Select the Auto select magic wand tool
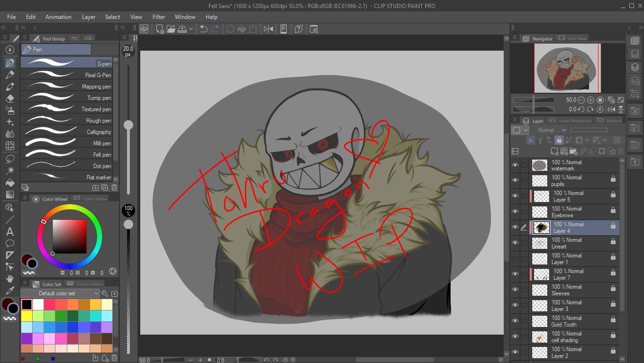The image size is (644, 363). click(x=10, y=170)
